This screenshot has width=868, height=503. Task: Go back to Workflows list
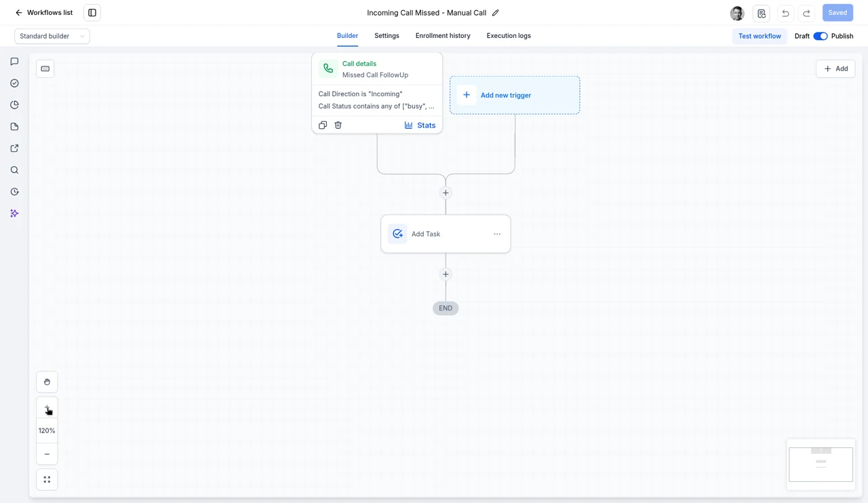point(43,12)
